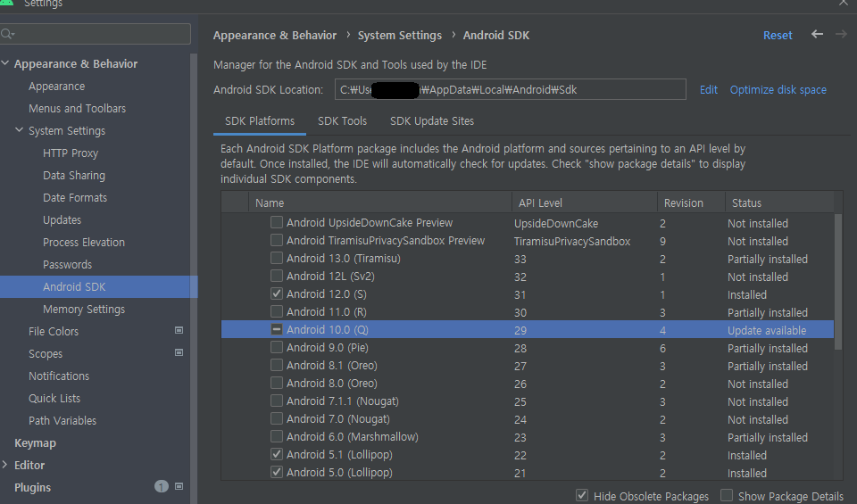The image size is (857, 504).
Task: Sort by the API Level column header
Action: coord(584,202)
